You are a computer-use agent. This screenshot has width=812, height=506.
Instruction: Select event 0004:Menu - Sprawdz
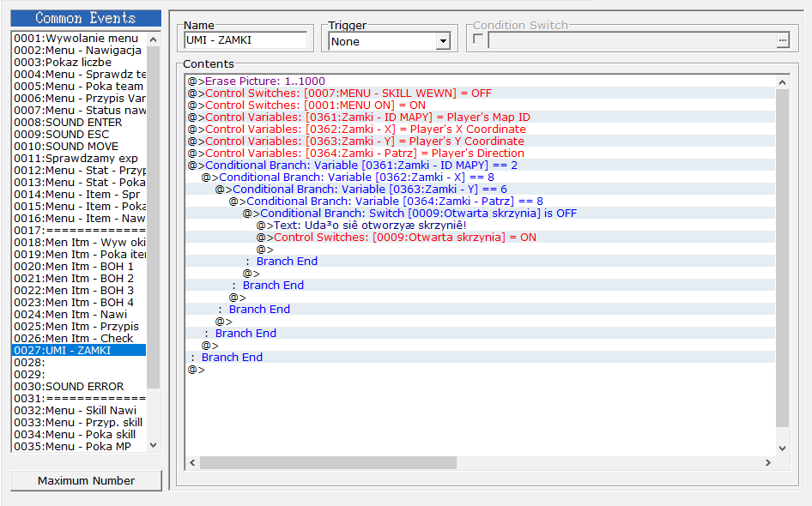coord(79,74)
